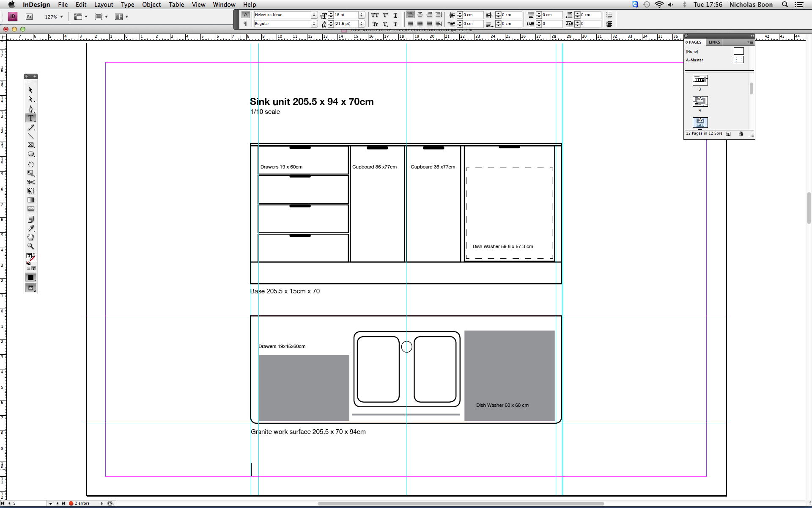Switch to the Links tab
Screen dimensions: 812x508
[714, 42]
